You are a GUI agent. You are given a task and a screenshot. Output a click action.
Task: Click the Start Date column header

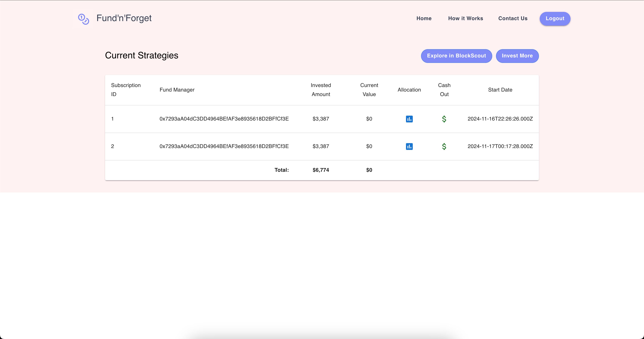coord(500,90)
